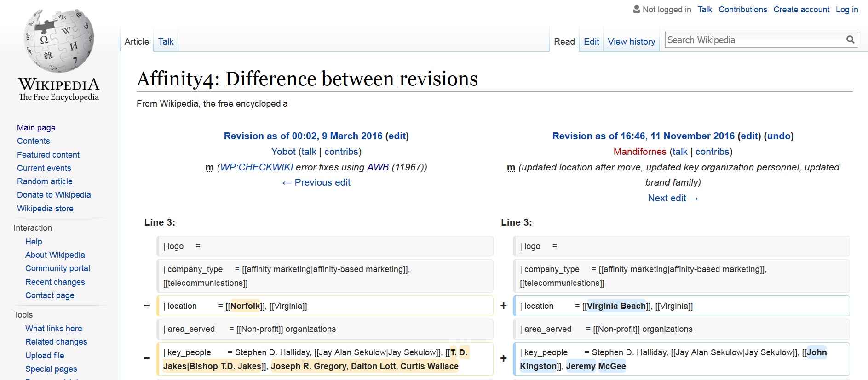The width and height of the screenshot is (868, 380).
Task: Open the Yobot user page
Action: (283, 152)
